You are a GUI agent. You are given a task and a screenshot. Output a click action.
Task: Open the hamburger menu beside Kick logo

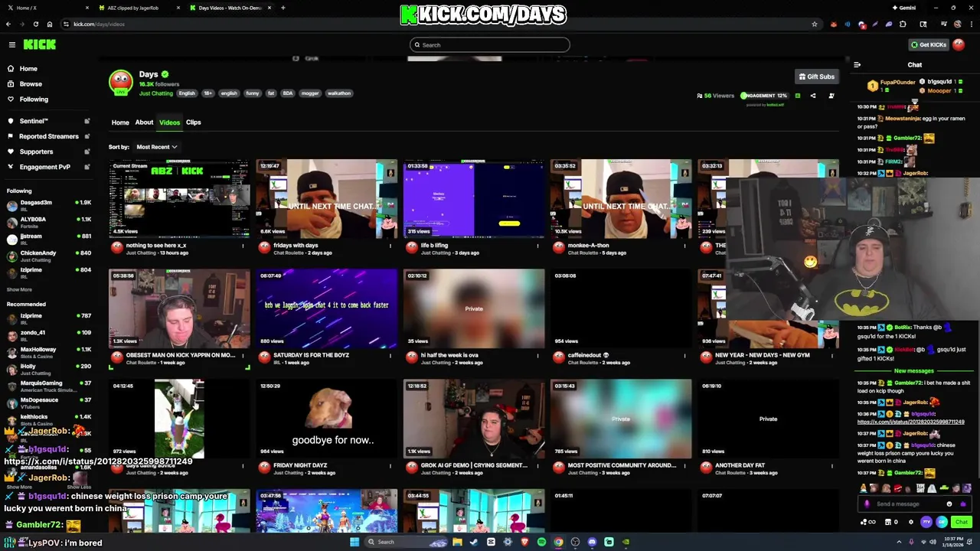pyautogui.click(x=11, y=45)
